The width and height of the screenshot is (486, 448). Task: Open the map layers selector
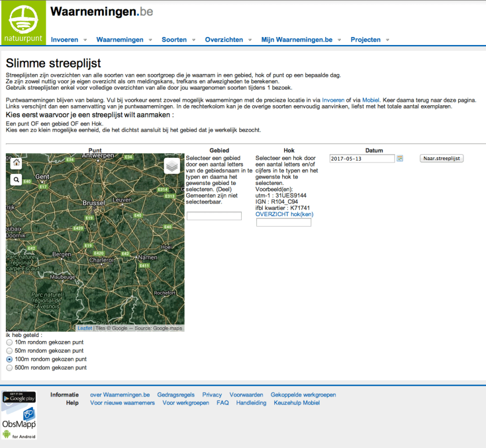tap(172, 166)
